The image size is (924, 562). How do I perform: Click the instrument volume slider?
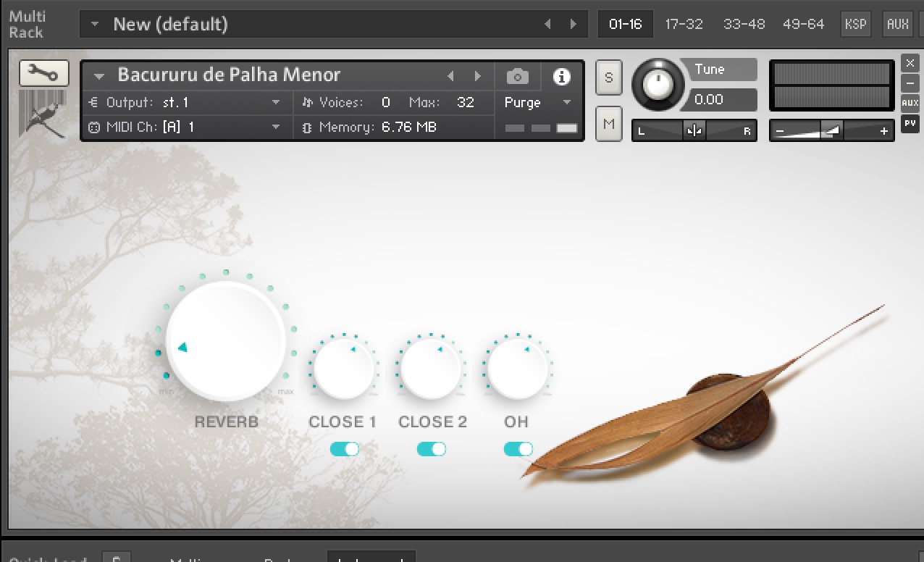click(831, 131)
